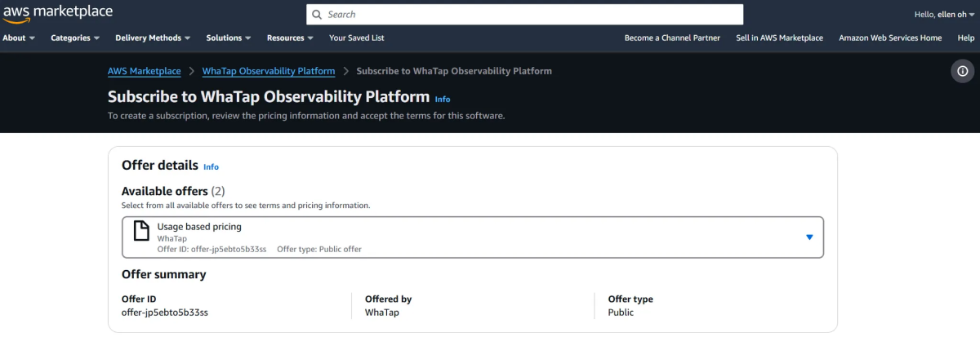
Task: Click the Offer type Public value
Action: (x=621, y=313)
